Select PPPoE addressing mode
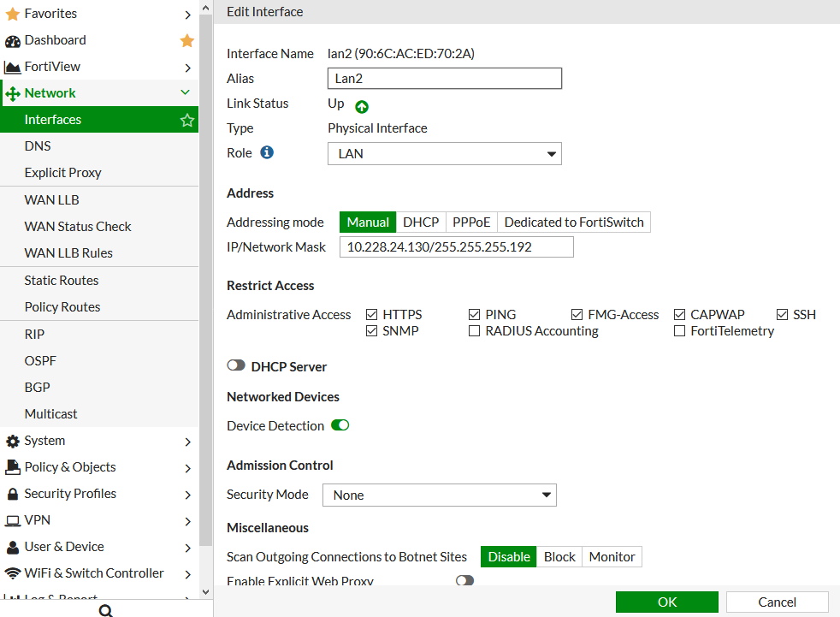The image size is (840, 617). [x=471, y=222]
